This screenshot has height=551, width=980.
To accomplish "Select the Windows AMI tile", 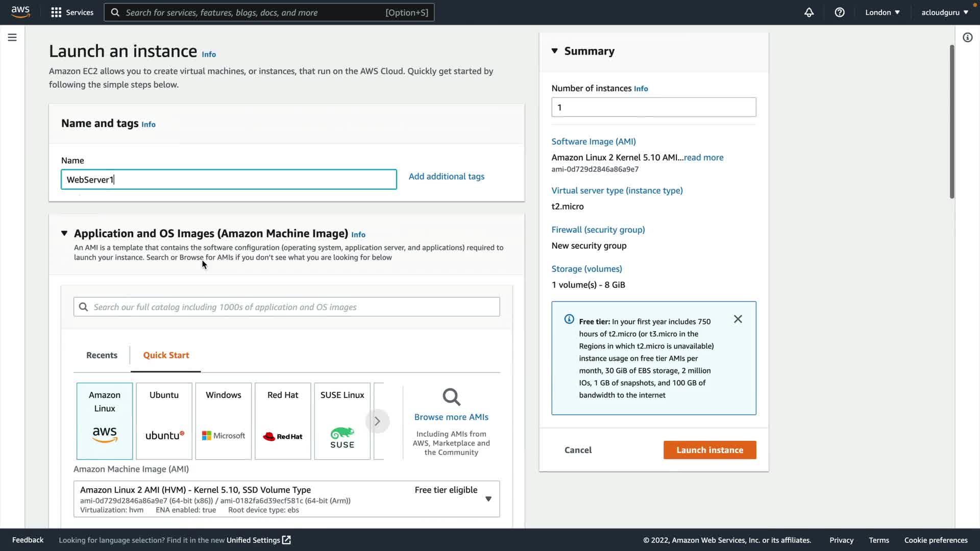I will coord(224,421).
